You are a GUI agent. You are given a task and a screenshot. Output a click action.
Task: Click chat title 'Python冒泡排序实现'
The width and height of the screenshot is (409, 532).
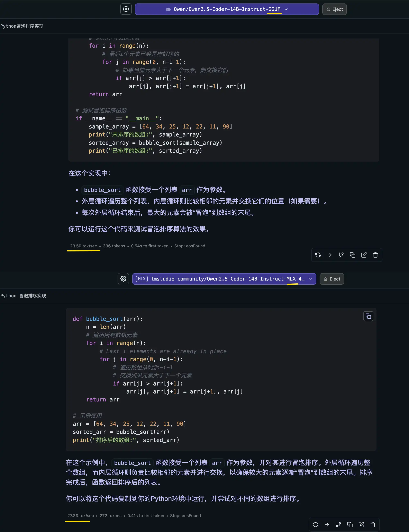[x=22, y=26]
